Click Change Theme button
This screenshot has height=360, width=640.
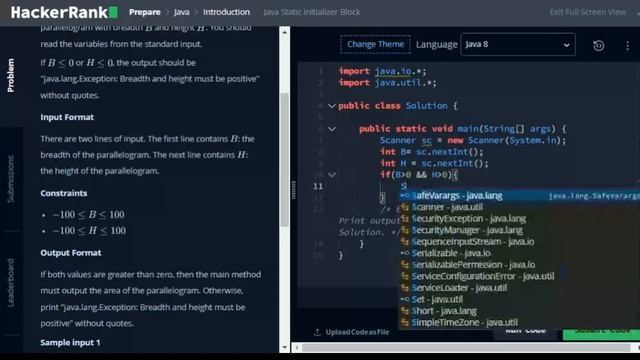coord(376,44)
